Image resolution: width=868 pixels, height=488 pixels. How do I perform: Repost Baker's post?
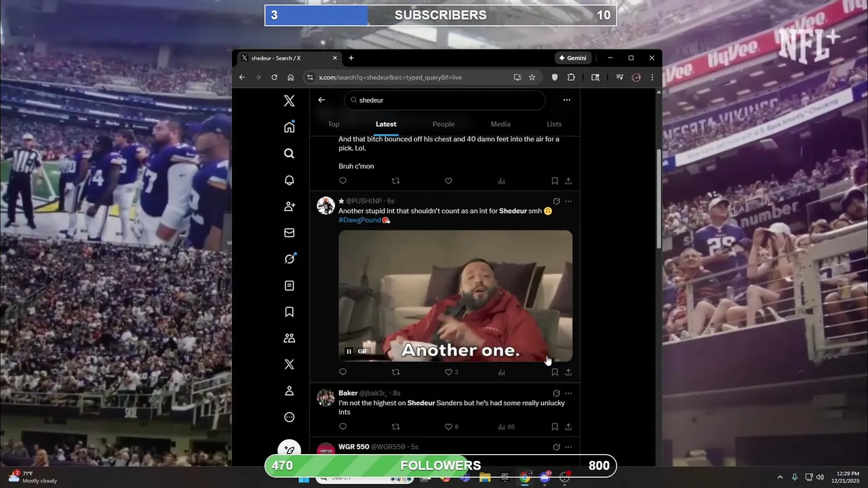pos(396,427)
